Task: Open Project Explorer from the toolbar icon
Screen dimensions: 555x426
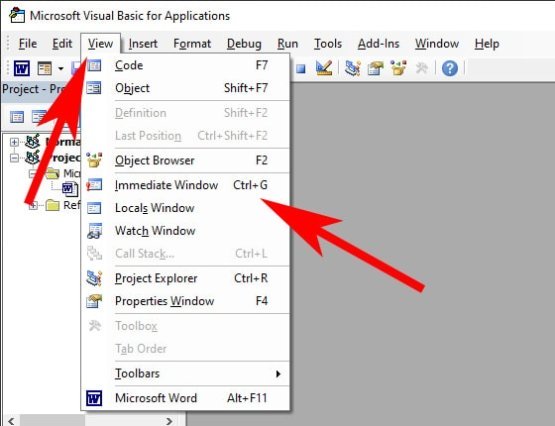Action: 353,68
